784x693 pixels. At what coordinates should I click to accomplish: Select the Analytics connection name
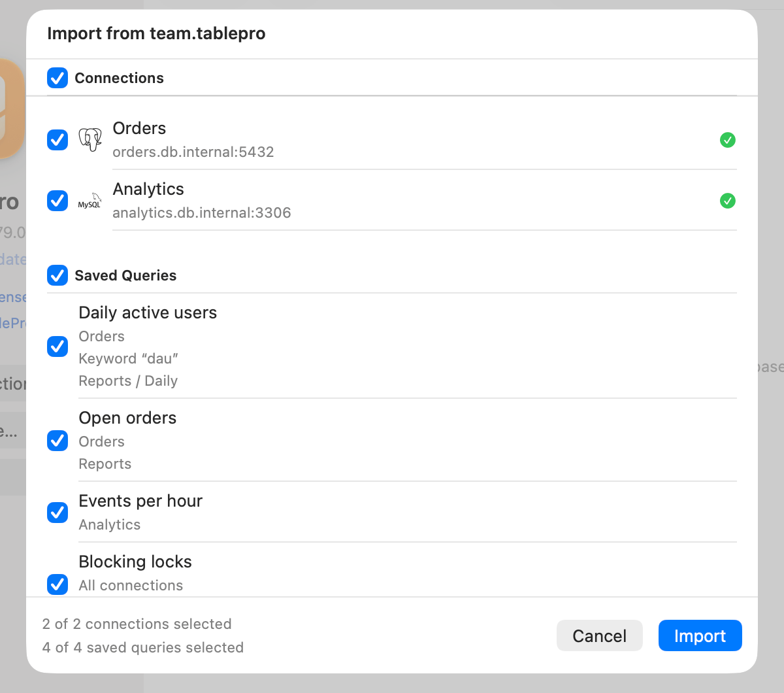click(148, 189)
